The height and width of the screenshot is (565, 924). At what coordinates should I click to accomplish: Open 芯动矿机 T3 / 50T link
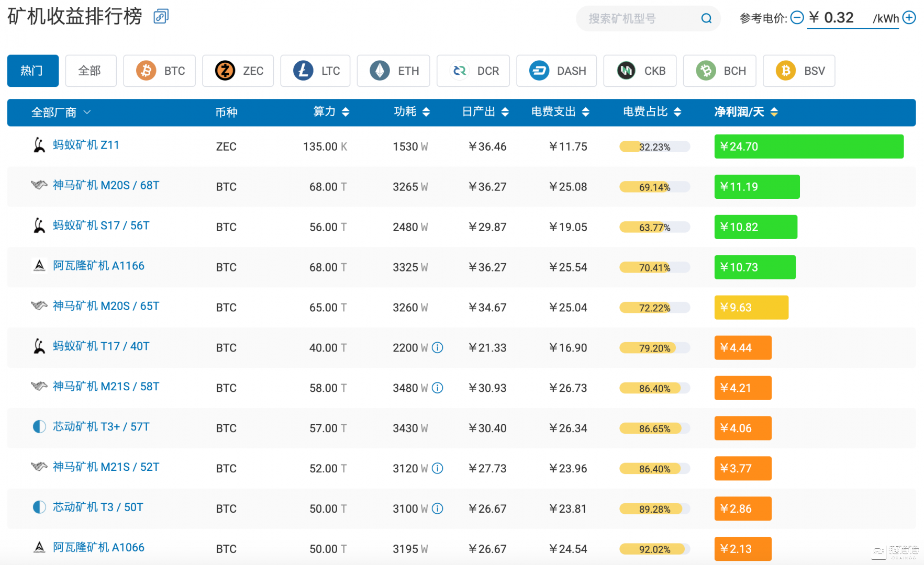point(98,507)
